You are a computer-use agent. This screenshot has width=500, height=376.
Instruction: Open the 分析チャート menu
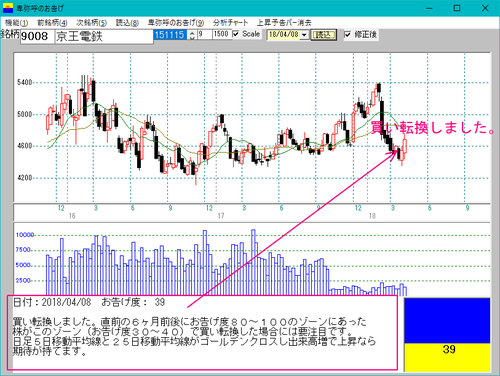coord(230,23)
